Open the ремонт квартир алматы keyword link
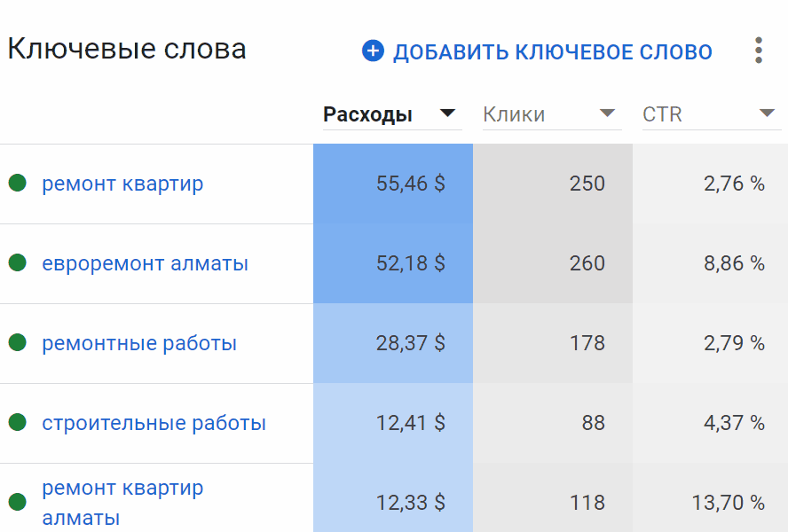Viewport: 788px width, 532px height. [122, 502]
